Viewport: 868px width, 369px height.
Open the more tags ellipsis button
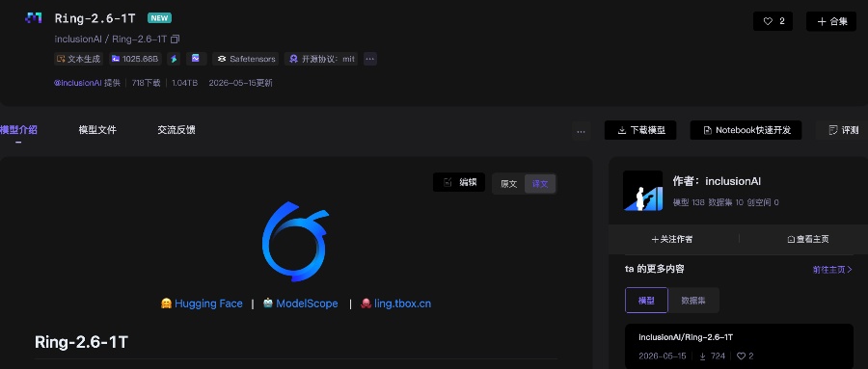369,59
